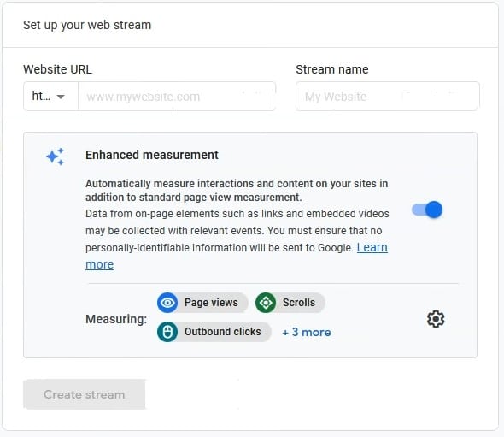
Task: Expand the + 3 more measurements
Action: [307, 332]
